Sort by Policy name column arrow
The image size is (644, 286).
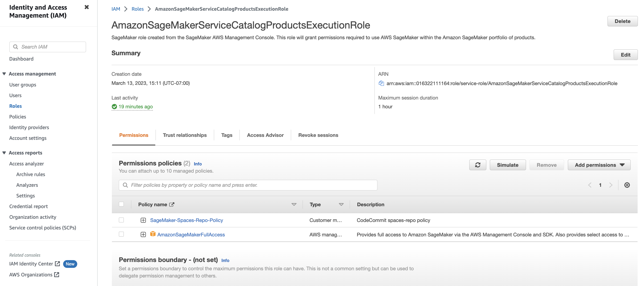(294, 205)
